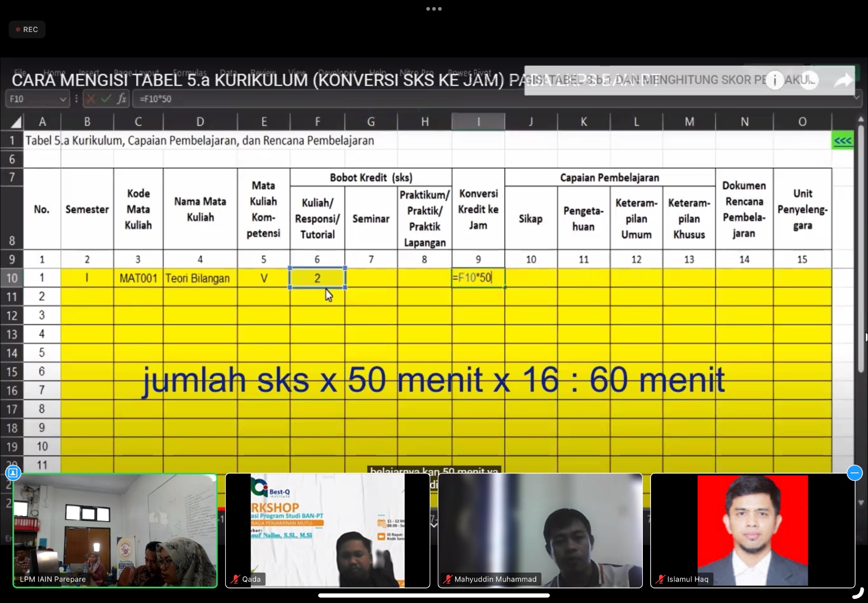Click the share arrow on video

pos(843,81)
